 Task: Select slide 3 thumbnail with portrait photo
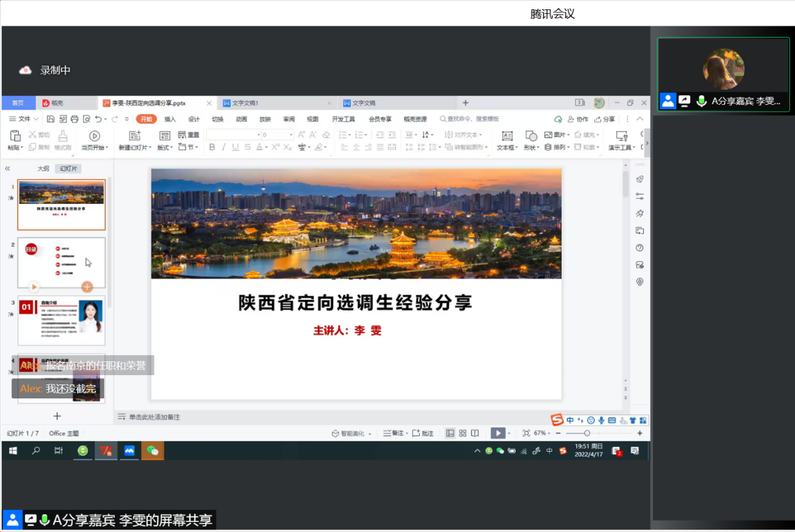tap(61, 320)
